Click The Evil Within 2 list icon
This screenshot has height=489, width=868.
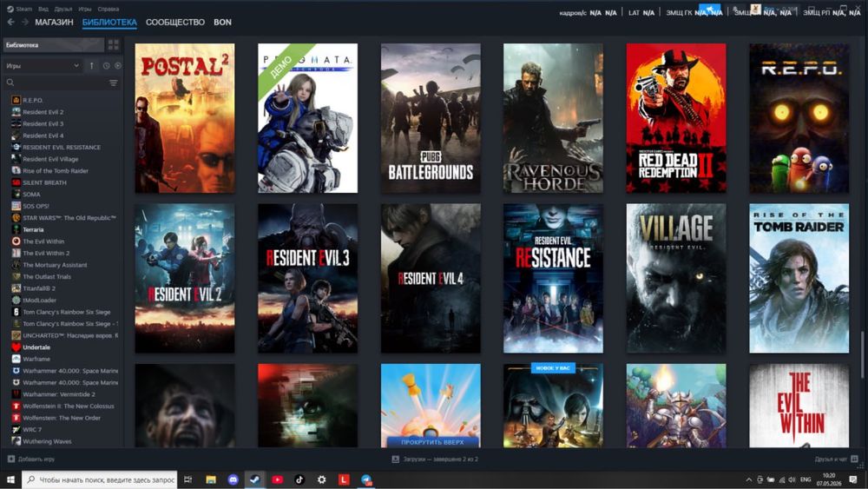[16, 253]
